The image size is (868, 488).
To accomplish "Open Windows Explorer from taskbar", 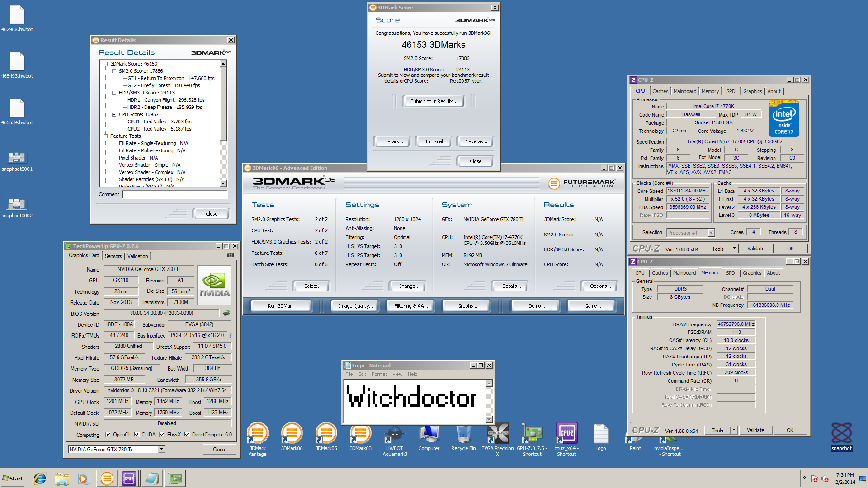I will [62, 479].
